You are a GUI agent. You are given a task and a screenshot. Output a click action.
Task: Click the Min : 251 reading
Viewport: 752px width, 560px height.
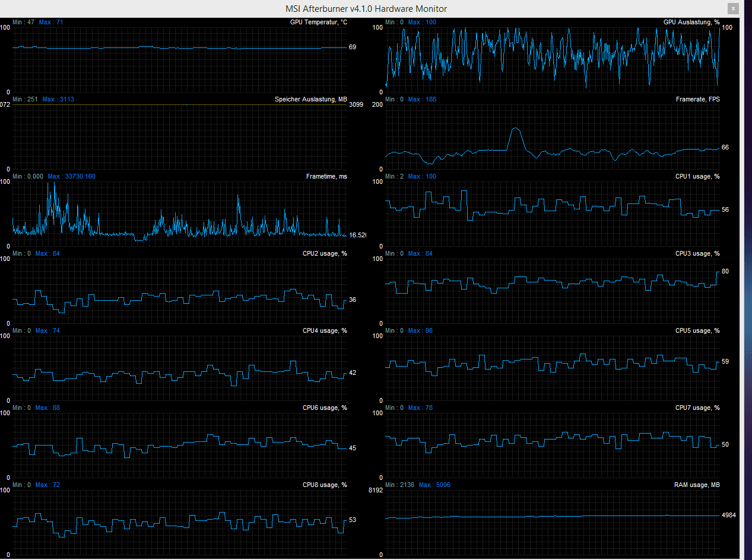pos(25,99)
